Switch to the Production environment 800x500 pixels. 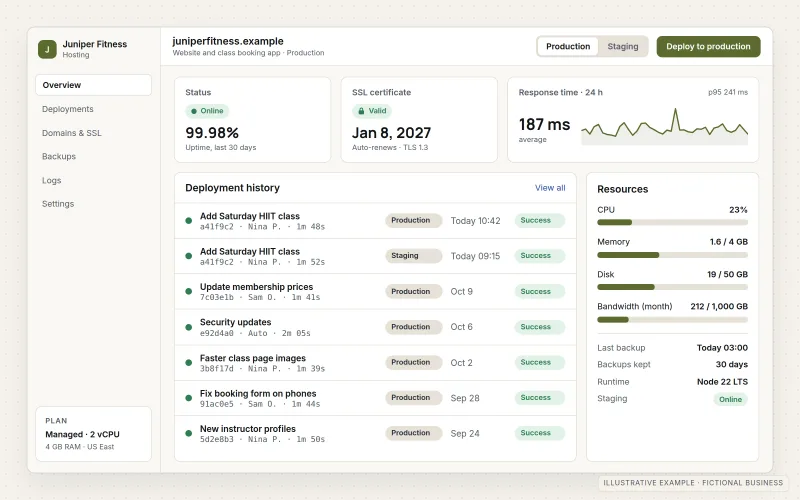pos(568,46)
